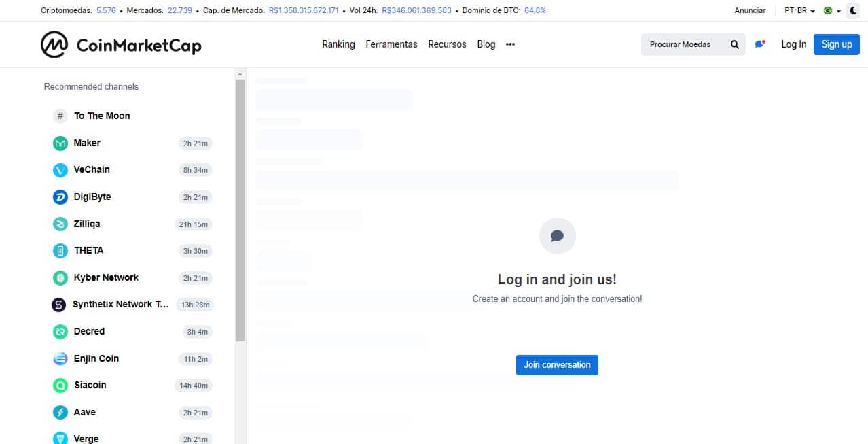Click the search magnifier icon
868x444 pixels.
[x=734, y=44]
